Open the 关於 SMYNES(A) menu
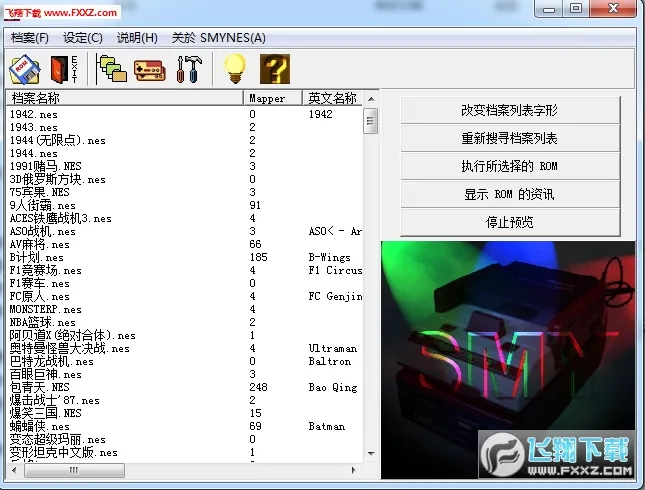The height and width of the screenshot is (490, 645). 219,38
